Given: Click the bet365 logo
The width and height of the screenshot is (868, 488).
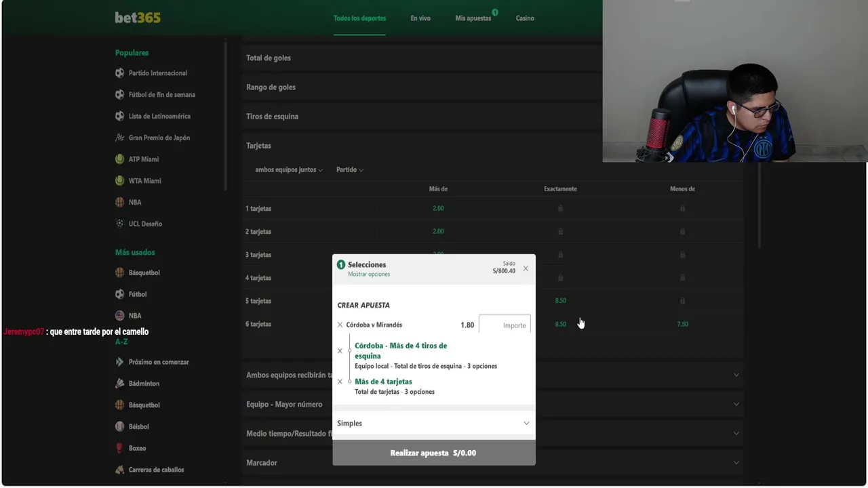Looking at the screenshot, I should click(x=138, y=18).
